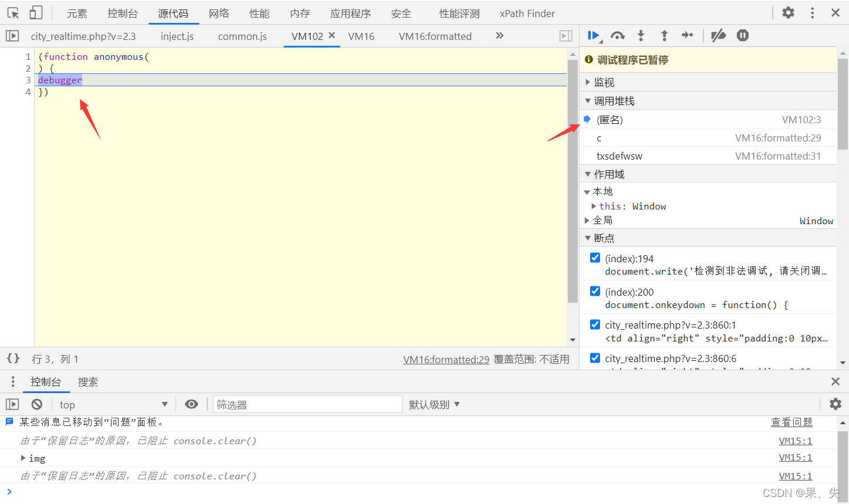The image size is (849, 504).
Task: Clear the console output
Action: click(x=37, y=404)
